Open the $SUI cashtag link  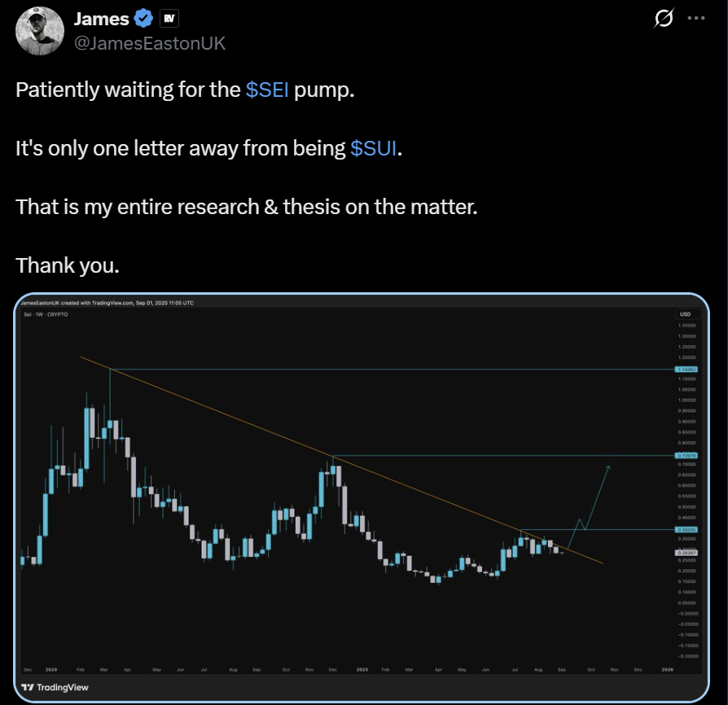(374, 148)
